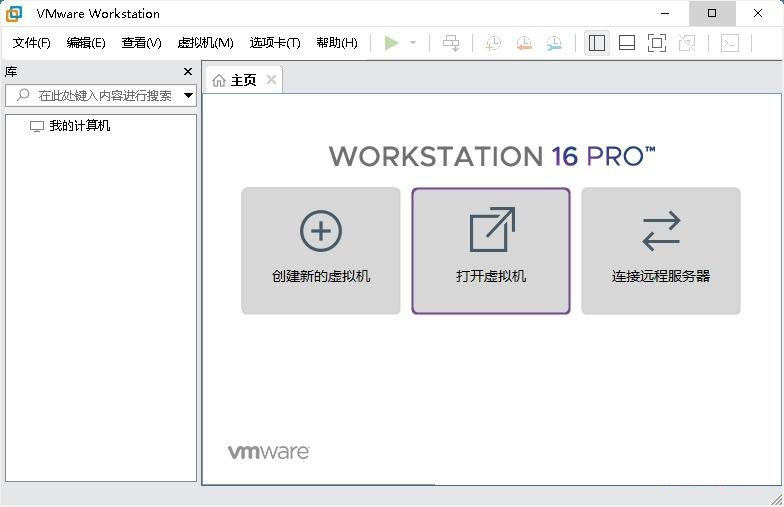Open the snapshot manager wrench icon
This screenshot has height=507, width=784.
tap(553, 43)
